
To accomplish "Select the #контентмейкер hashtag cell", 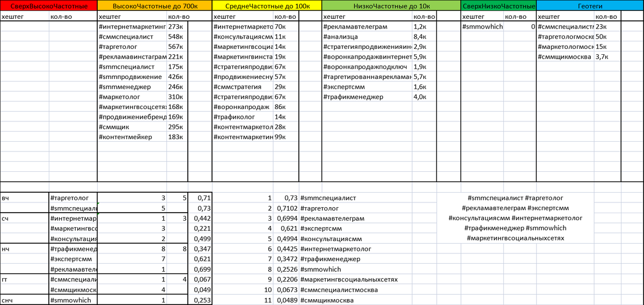I will click(132, 137).
